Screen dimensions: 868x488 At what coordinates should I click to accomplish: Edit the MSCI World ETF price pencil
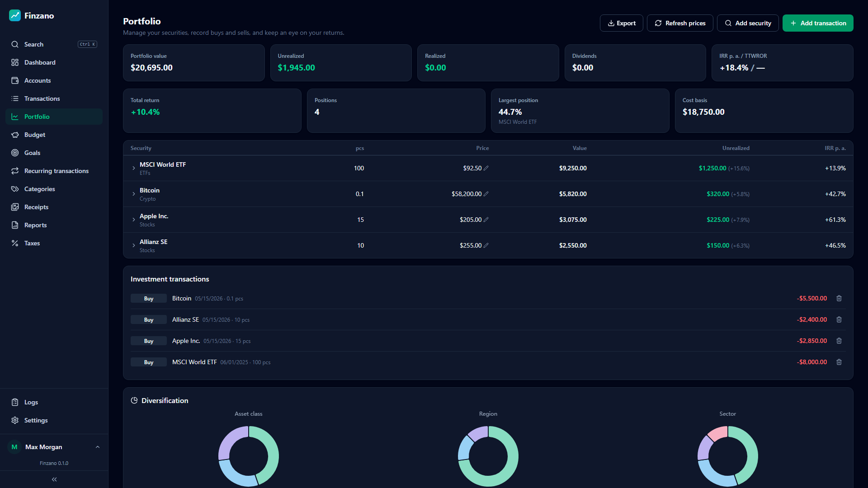[x=486, y=168]
